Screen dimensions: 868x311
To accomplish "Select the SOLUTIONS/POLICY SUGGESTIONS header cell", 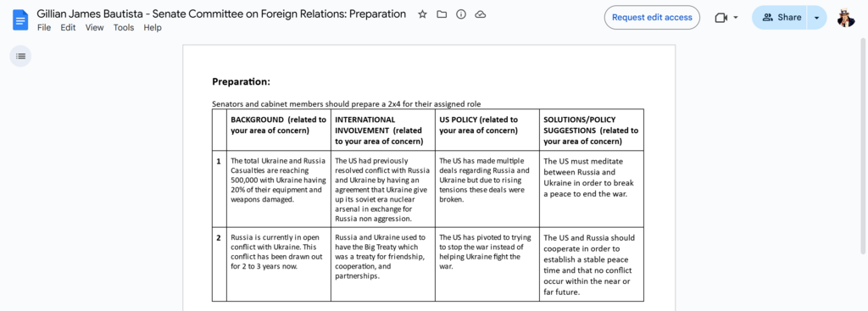I will click(591, 130).
